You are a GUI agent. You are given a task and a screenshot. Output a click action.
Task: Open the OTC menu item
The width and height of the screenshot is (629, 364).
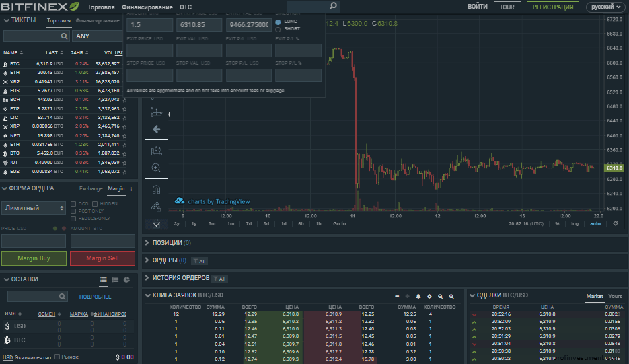pyautogui.click(x=186, y=7)
